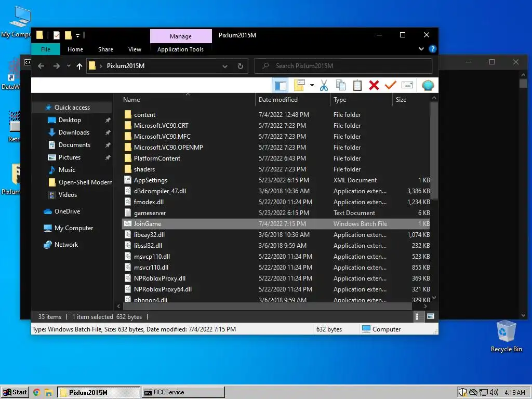Switch to the Home ribbon tab
Image resolution: width=532 pixels, height=399 pixels.
75,49
